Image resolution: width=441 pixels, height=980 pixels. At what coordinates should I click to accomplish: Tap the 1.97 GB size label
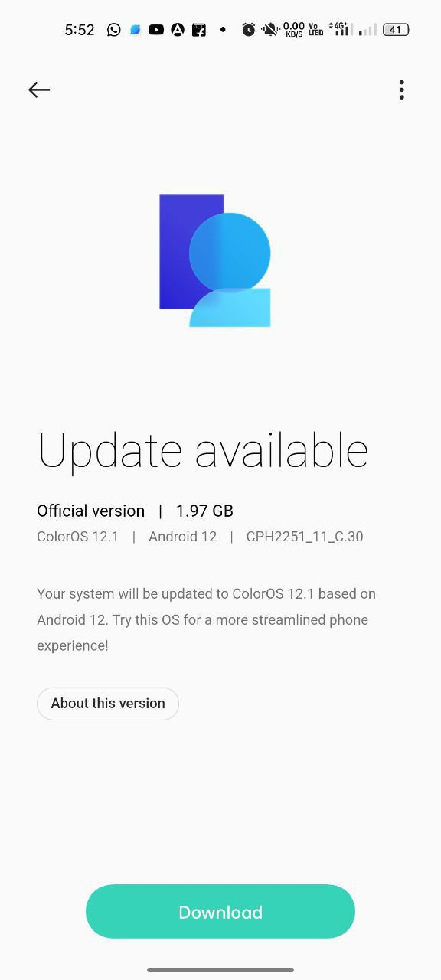click(204, 511)
